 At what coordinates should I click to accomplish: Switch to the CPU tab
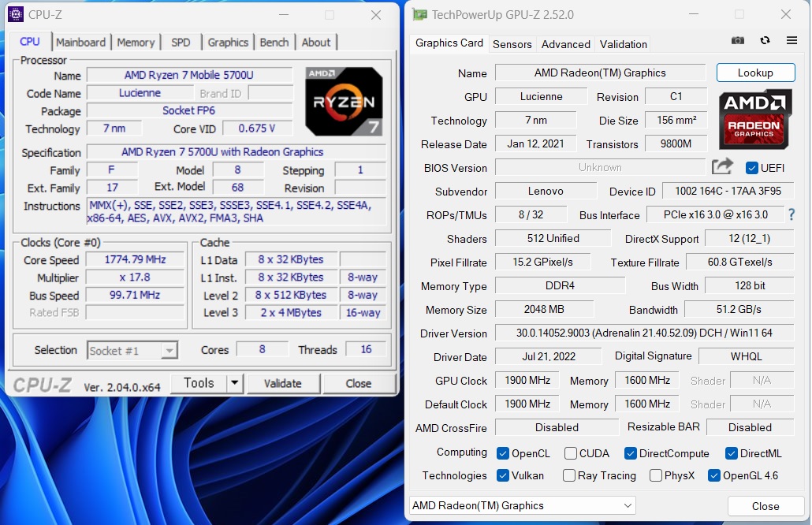[x=29, y=42]
